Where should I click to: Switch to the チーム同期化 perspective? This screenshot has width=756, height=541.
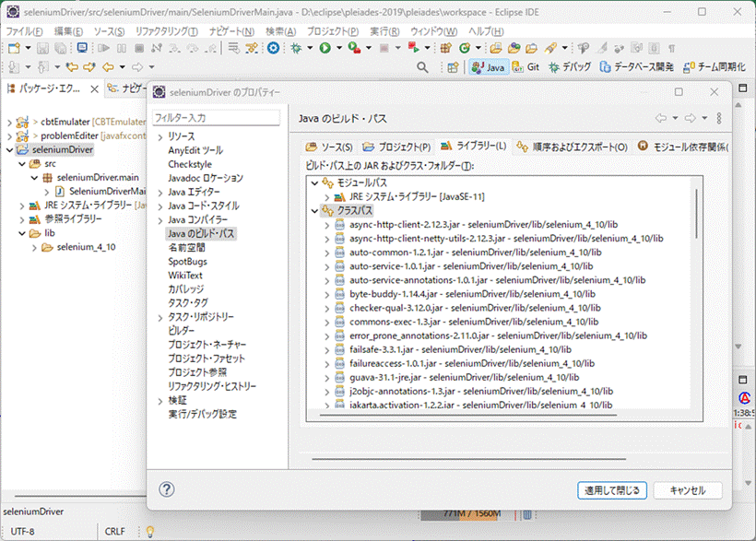[715, 67]
